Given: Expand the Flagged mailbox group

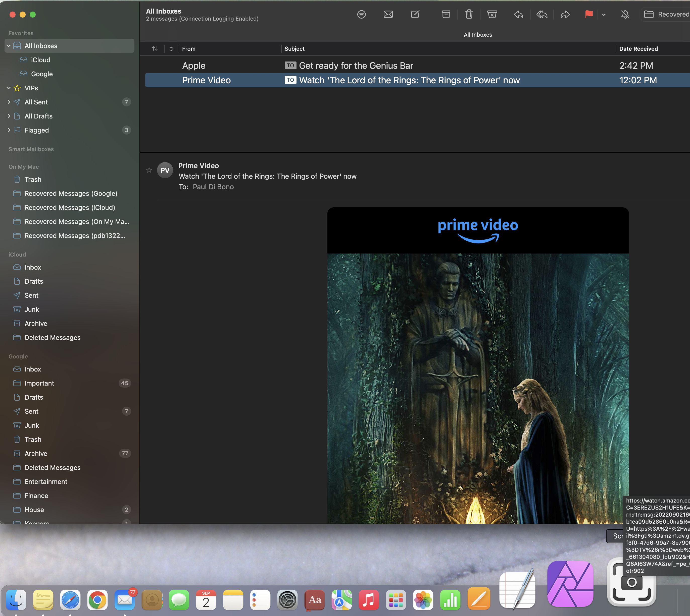Looking at the screenshot, I should tap(9, 130).
